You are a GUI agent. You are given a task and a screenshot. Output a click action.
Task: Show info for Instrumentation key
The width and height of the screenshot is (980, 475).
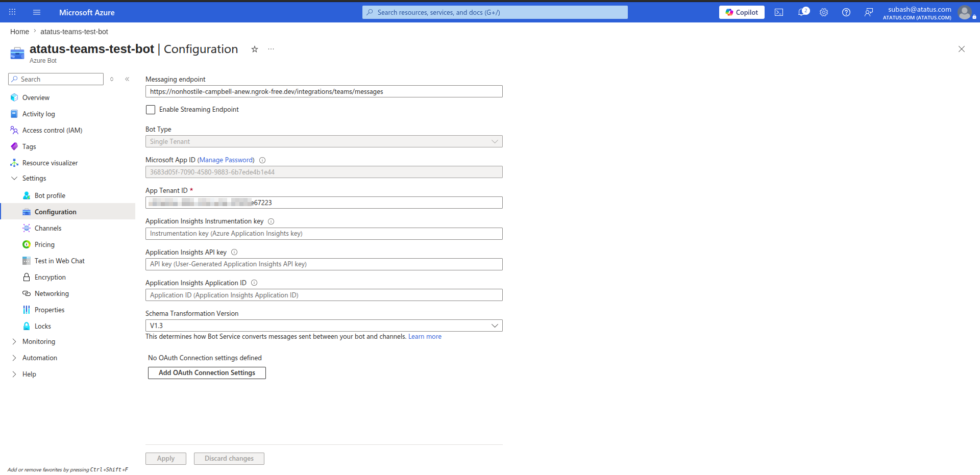(271, 221)
